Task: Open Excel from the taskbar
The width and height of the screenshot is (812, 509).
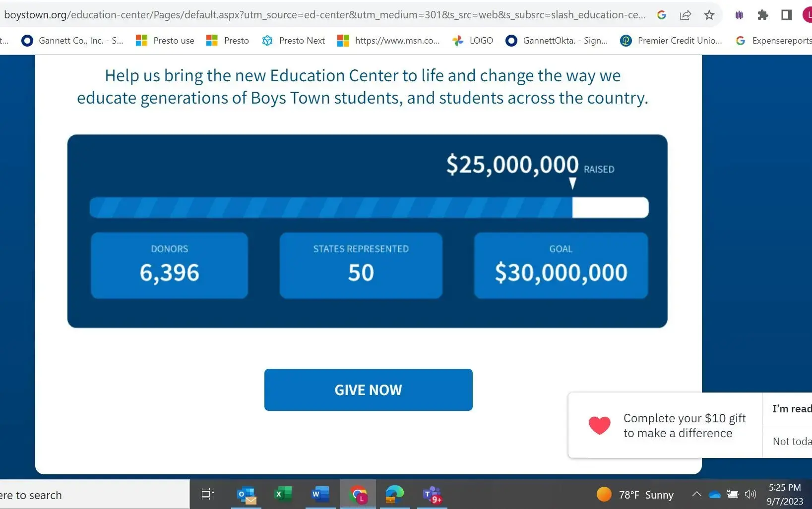Action: click(x=283, y=494)
